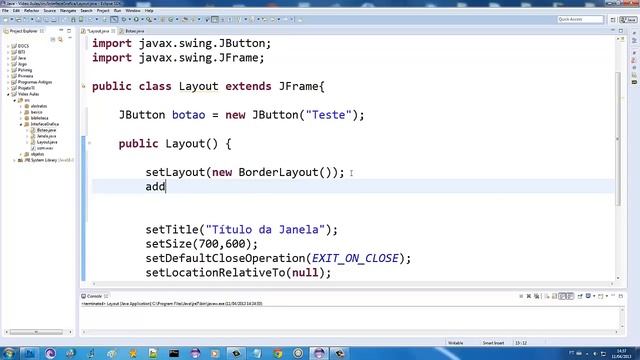Image resolution: width=640 pixels, height=360 pixels.
Task: Click the Pin Console icon
Action: pyautogui.click(x=580, y=296)
